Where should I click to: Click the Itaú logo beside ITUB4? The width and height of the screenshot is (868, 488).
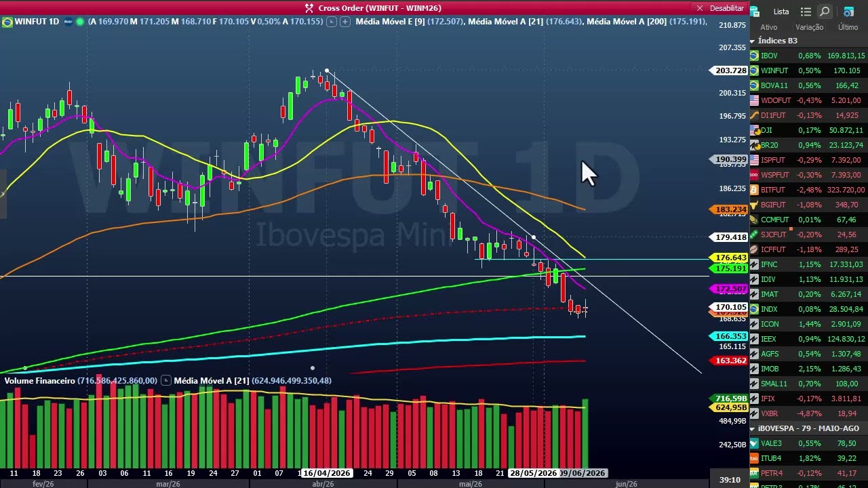click(754, 458)
